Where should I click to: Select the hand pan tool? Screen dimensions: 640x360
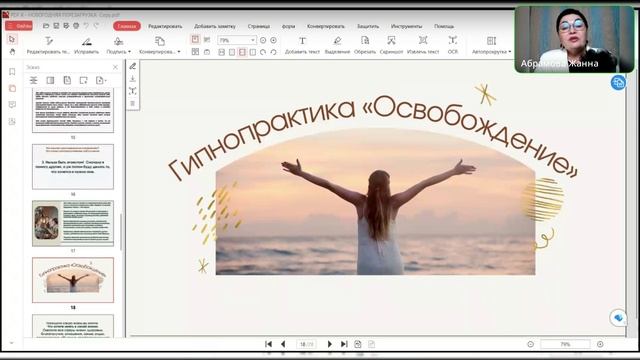click(12, 51)
